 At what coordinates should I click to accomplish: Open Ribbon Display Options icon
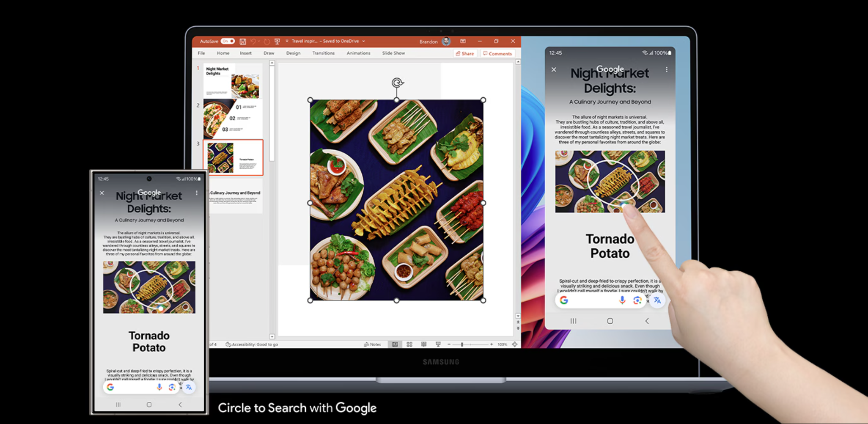pyautogui.click(x=463, y=41)
